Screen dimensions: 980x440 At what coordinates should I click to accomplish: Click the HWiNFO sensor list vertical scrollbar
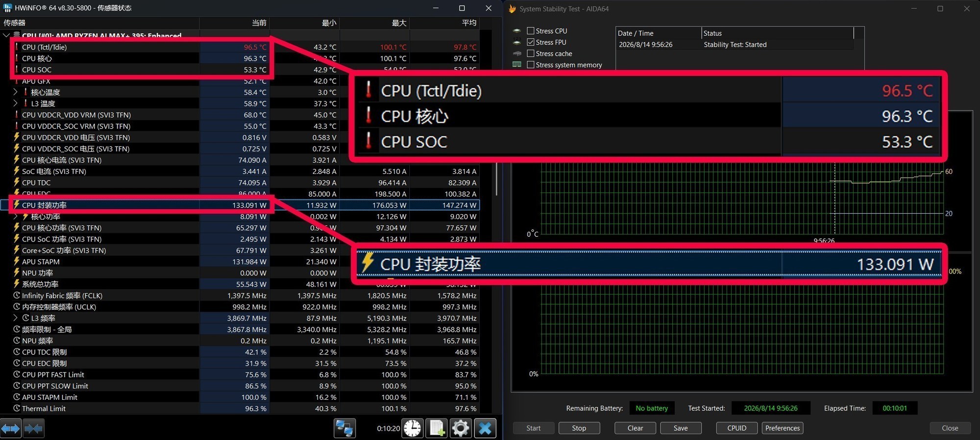(x=497, y=179)
